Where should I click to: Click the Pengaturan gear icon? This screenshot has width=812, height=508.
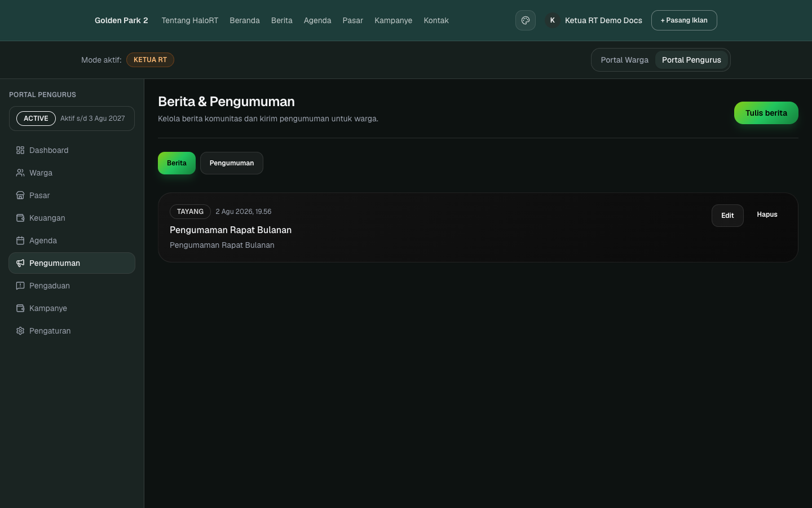(x=20, y=331)
